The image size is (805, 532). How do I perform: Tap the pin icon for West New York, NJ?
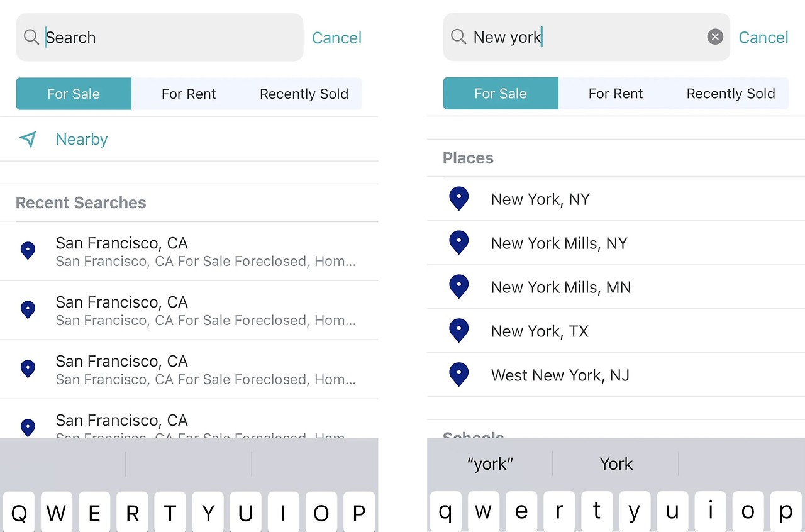pos(459,375)
